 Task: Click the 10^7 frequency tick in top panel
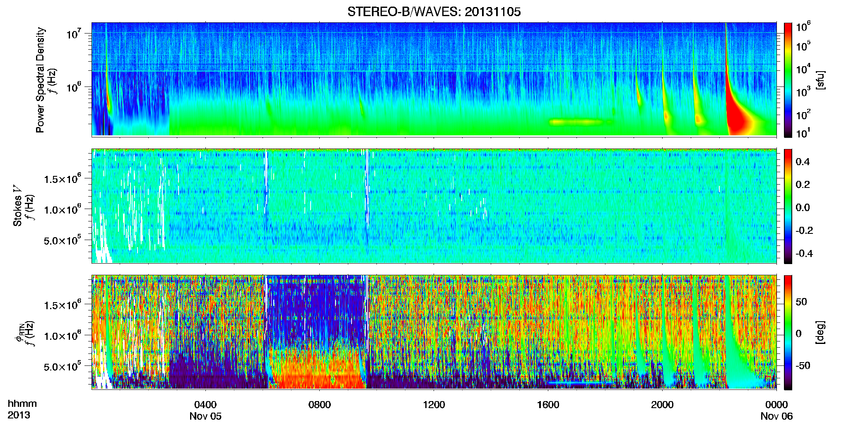74,34
